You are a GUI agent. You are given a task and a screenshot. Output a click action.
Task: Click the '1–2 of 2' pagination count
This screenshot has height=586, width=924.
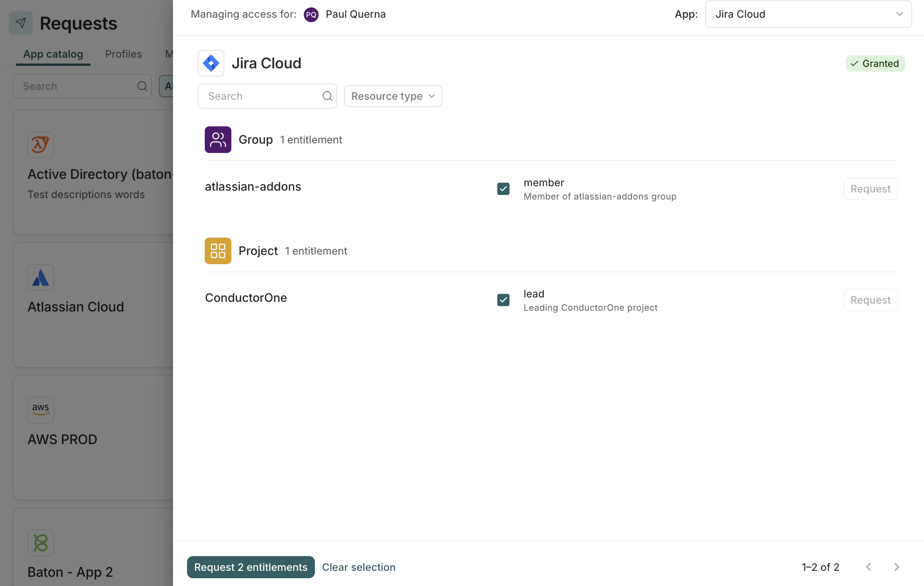pyautogui.click(x=821, y=567)
